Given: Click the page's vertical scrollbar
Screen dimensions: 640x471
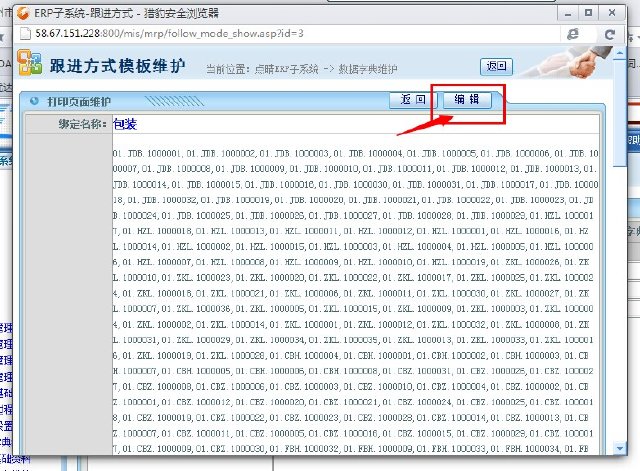Looking at the screenshot, I should [x=620, y=250].
